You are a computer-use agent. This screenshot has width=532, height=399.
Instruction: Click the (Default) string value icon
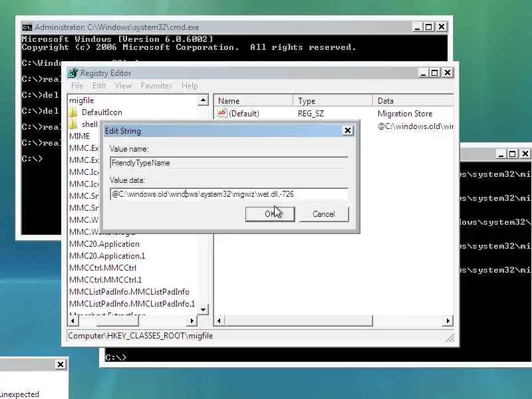click(222, 113)
